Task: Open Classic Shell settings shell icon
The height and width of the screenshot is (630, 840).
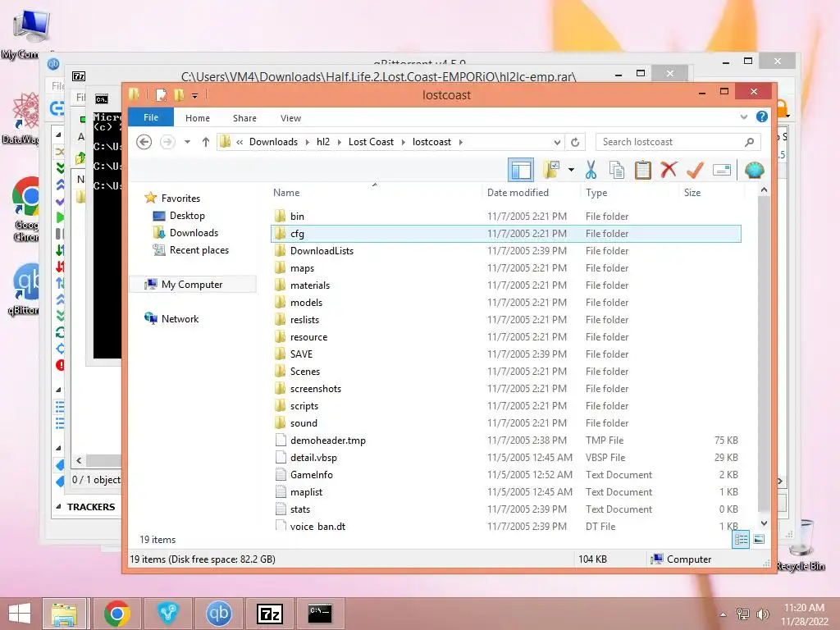Action: (755, 171)
